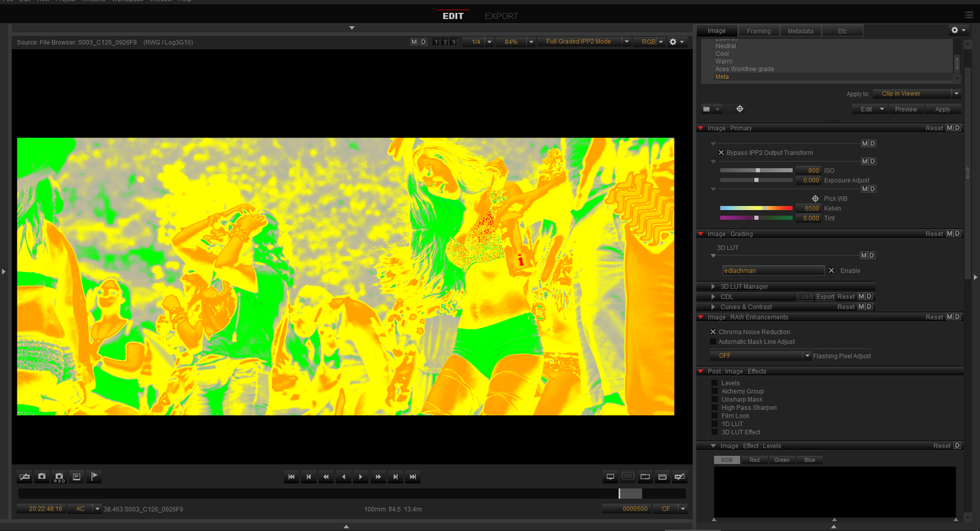
Task: Click the fast forward transport button
Action: coord(378,477)
